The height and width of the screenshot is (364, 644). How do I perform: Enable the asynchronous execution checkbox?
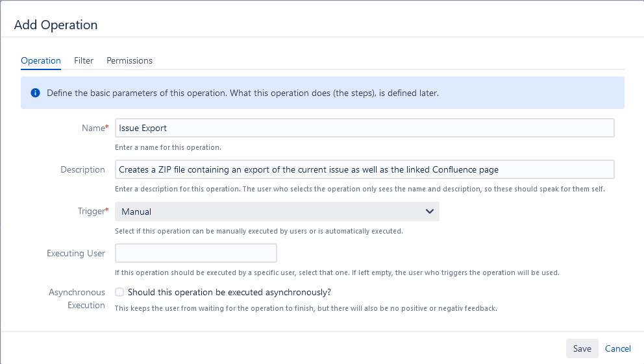(119, 292)
